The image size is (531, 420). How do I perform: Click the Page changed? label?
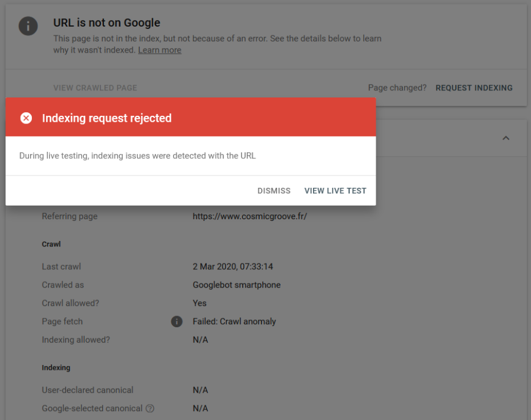click(397, 88)
